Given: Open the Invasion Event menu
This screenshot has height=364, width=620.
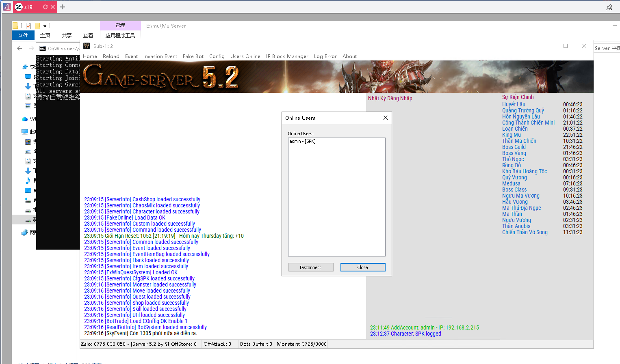Looking at the screenshot, I should click(160, 56).
